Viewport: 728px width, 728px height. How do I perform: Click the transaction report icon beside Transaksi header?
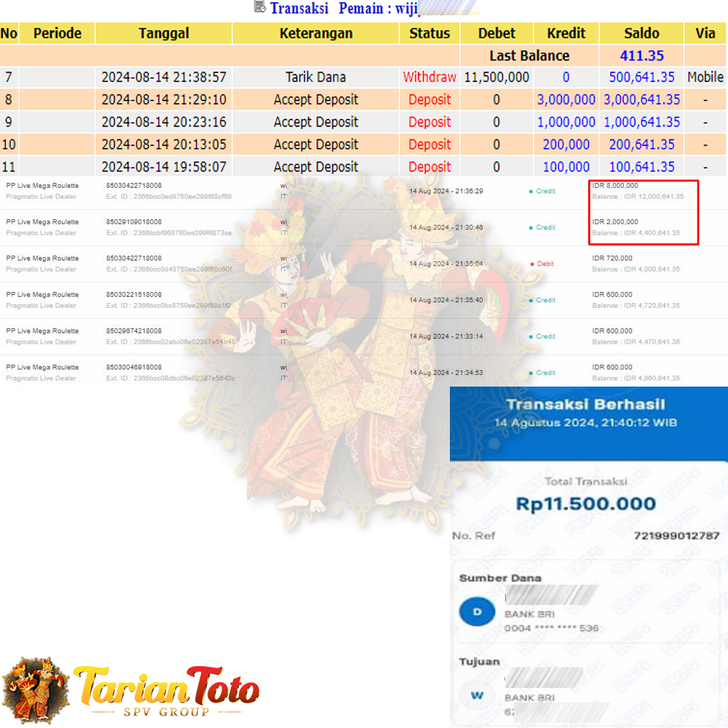coord(258,8)
